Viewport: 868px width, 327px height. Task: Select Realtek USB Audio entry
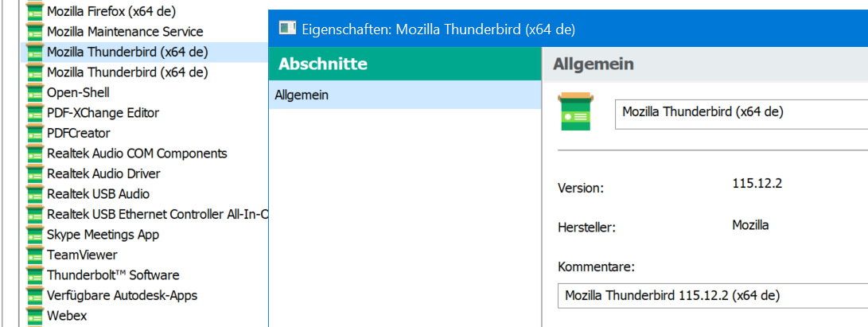(98, 194)
